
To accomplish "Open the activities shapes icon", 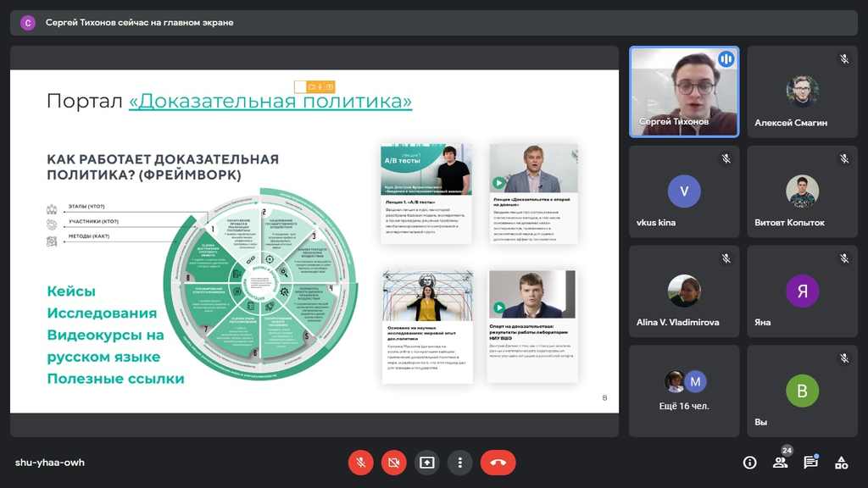I will 842,463.
